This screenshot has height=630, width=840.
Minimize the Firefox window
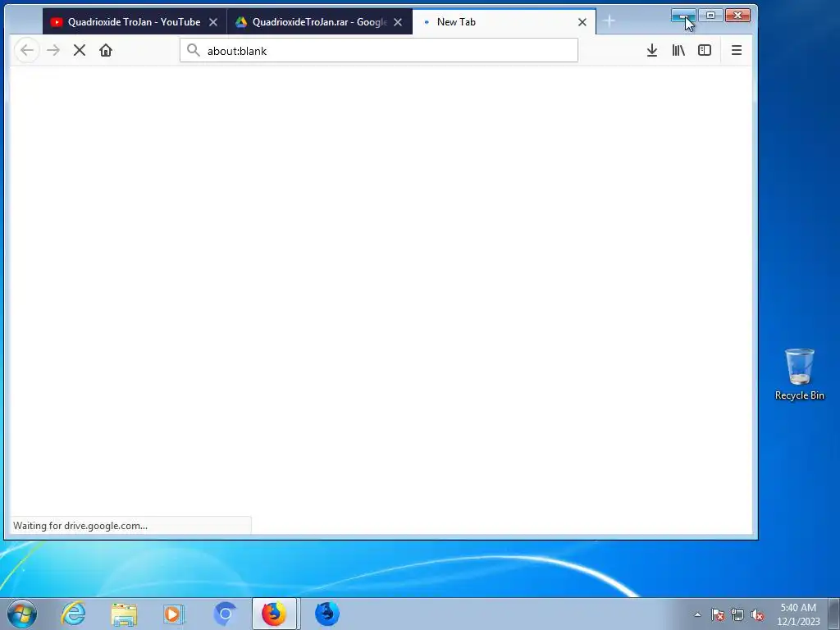point(683,16)
